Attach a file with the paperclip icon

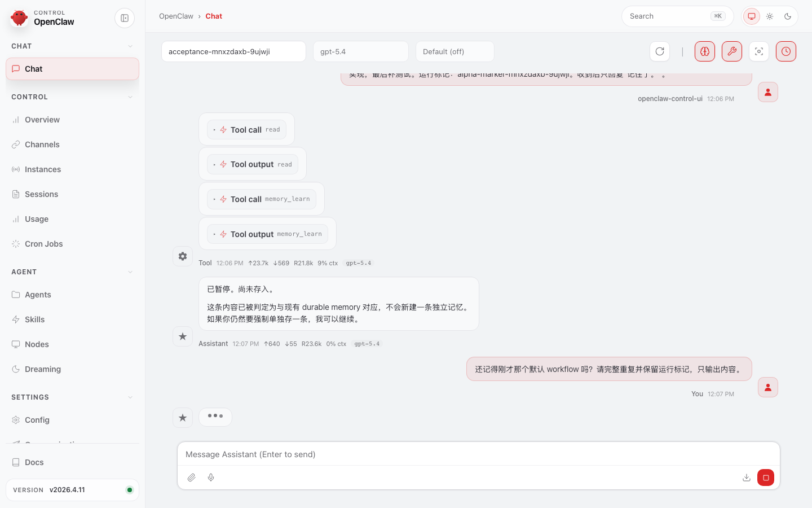192,478
